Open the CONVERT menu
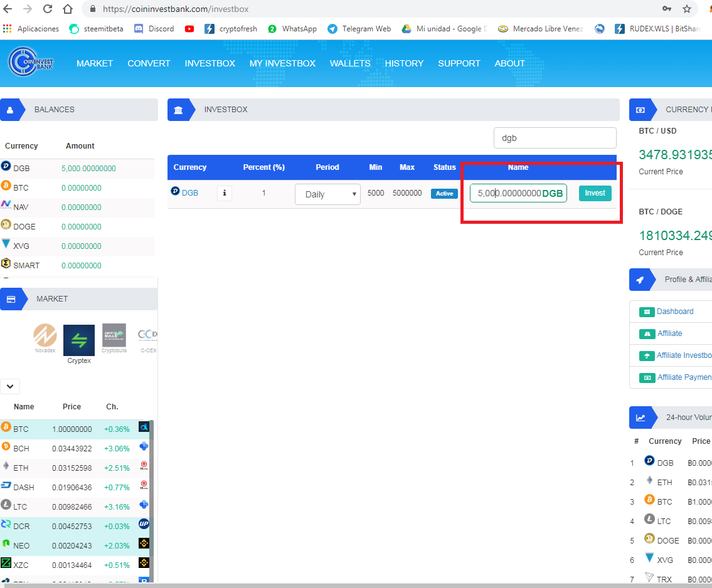The height and width of the screenshot is (588, 712). pos(149,63)
